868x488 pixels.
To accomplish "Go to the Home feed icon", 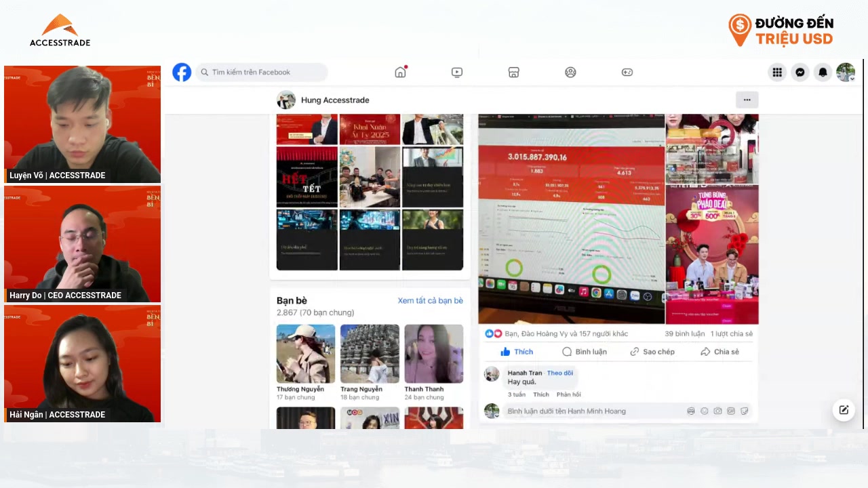I will (400, 73).
